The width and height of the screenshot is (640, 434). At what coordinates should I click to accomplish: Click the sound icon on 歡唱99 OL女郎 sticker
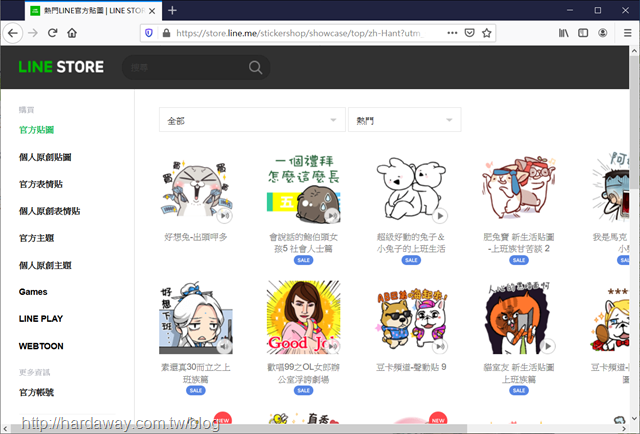pos(333,346)
